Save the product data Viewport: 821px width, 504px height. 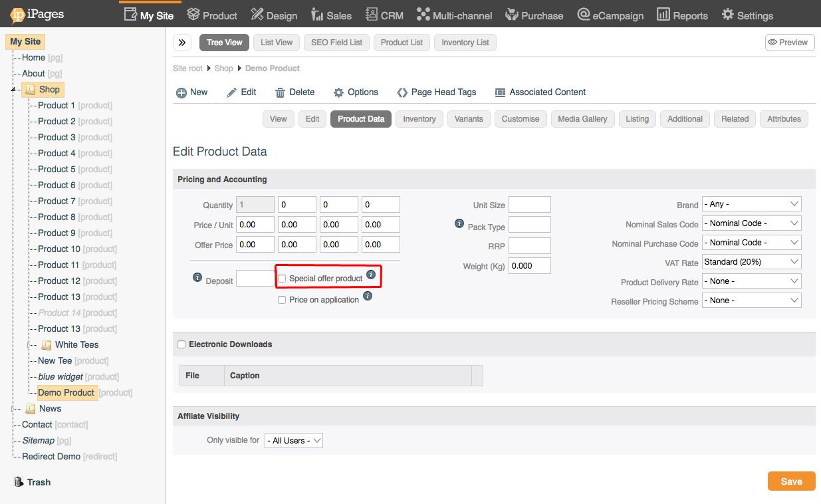click(791, 481)
